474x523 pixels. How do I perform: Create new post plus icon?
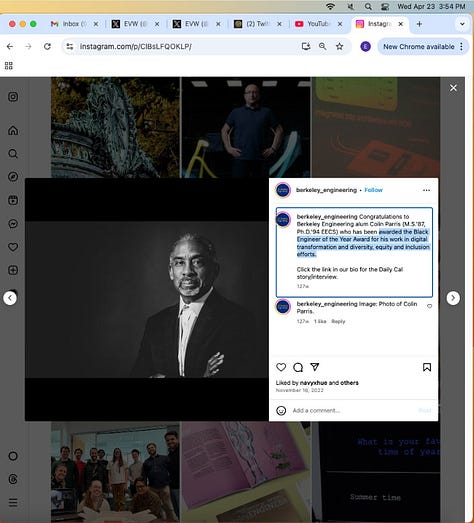coord(13,270)
